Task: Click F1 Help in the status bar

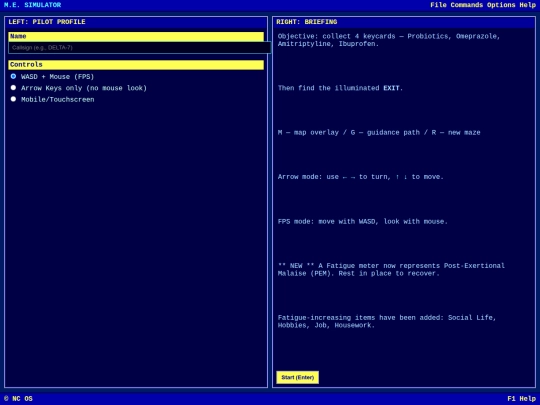Action: tap(521, 398)
